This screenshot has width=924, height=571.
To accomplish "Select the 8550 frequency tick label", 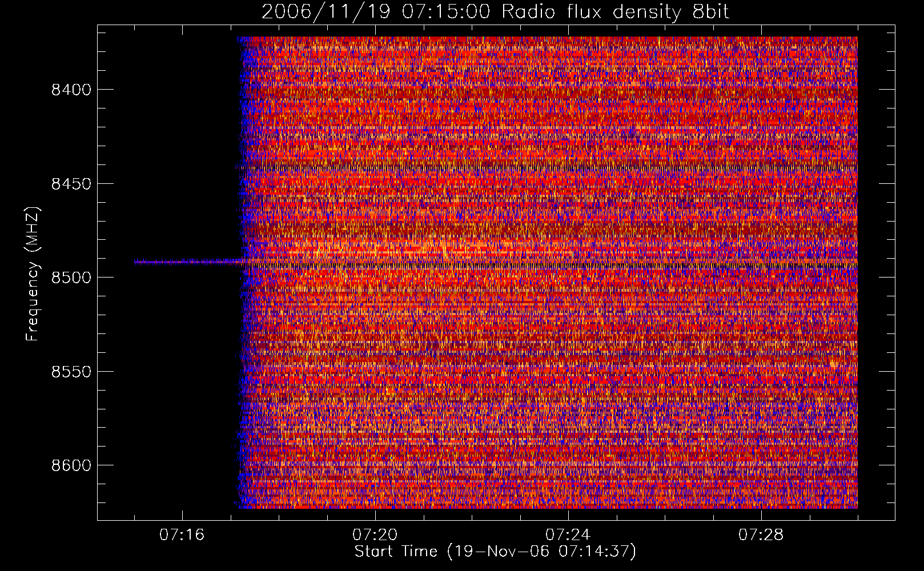I will click(71, 372).
